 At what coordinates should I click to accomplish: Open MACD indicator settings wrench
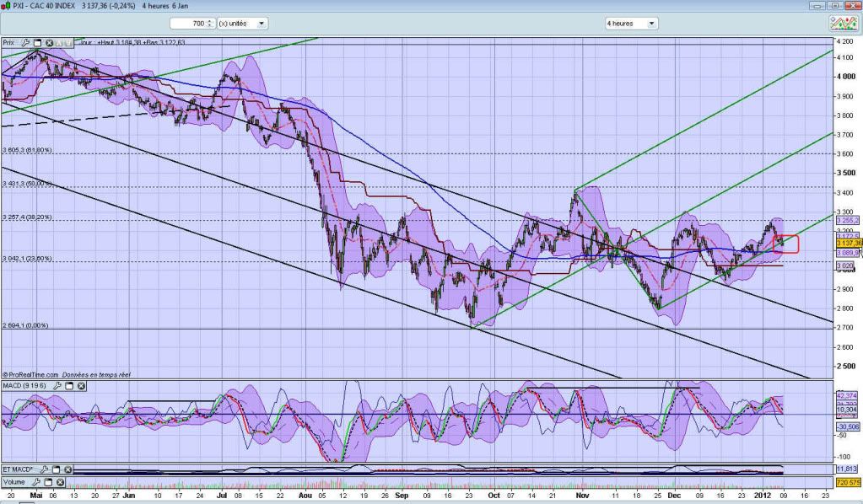(58, 386)
